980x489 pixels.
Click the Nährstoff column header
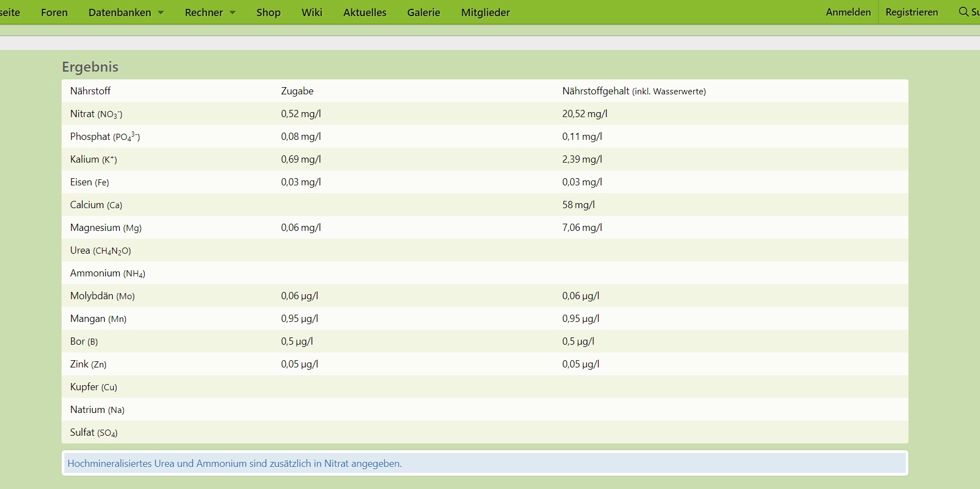(x=90, y=91)
